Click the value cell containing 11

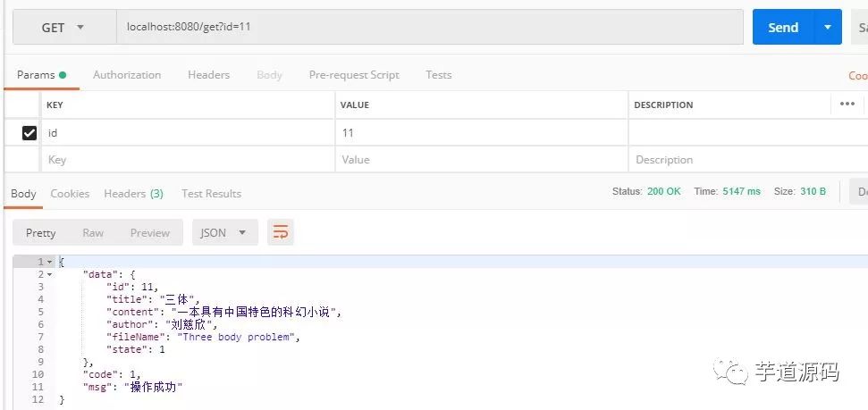point(482,133)
